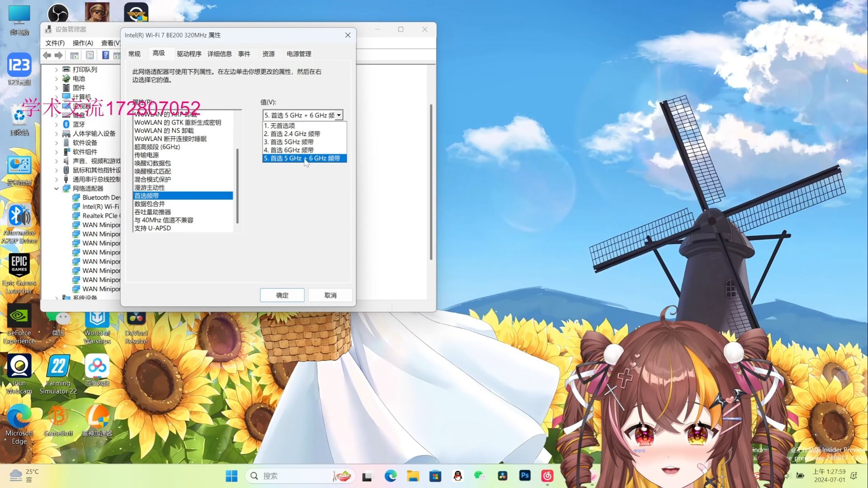Expand '蓝牙' device tree section

click(x=56, y=124)
